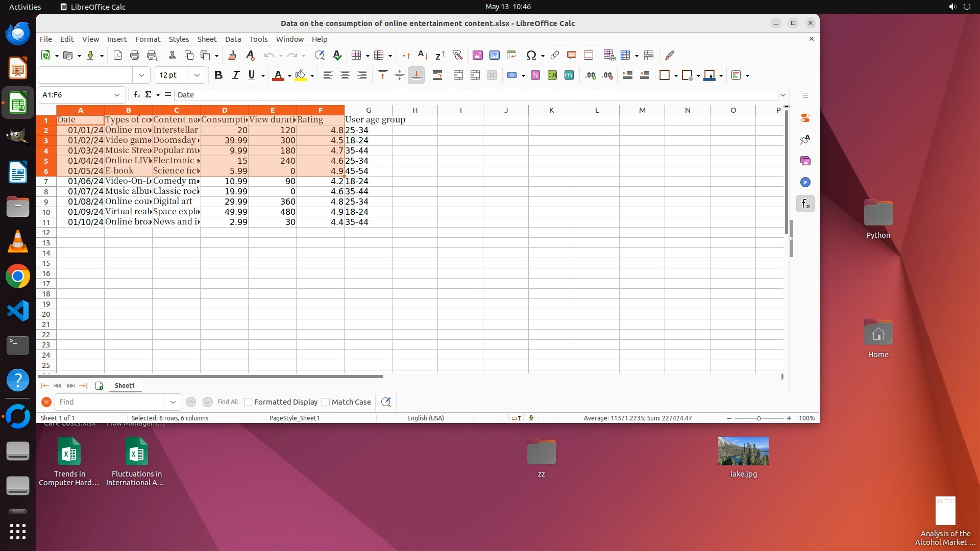980x551 pixels.
Task: Enable the Formatted Display checkbox
Action: click(x=249, y=402)
